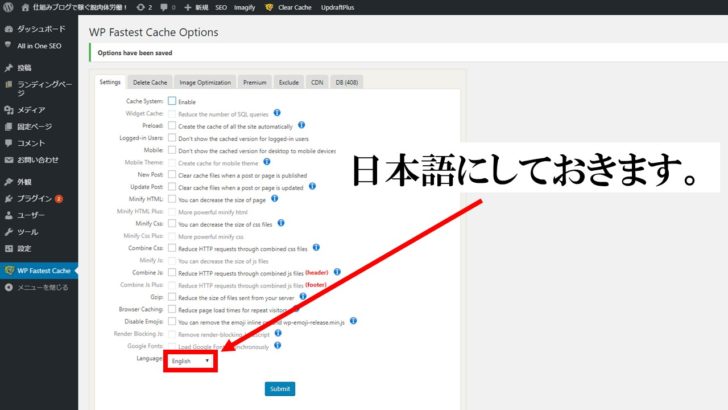Switch to the DB (408) tab
This screenshot has width=728, height=410.
click(x=347, y=82)
